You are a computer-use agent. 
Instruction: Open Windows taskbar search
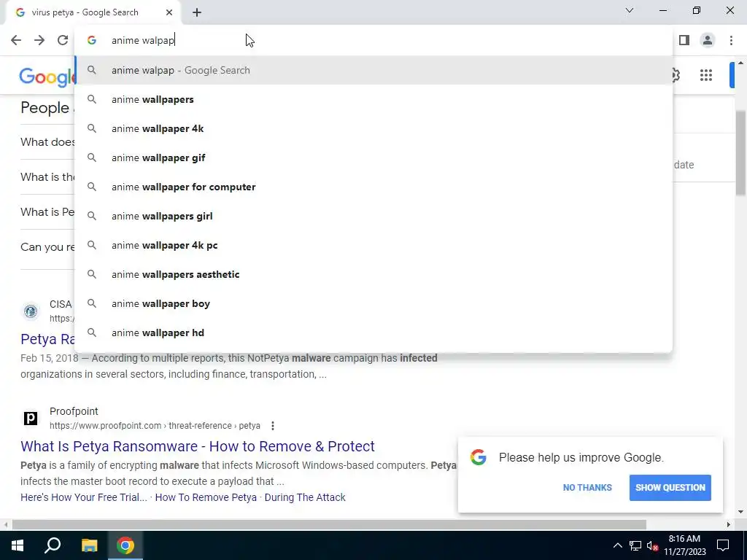coord(53,545)
